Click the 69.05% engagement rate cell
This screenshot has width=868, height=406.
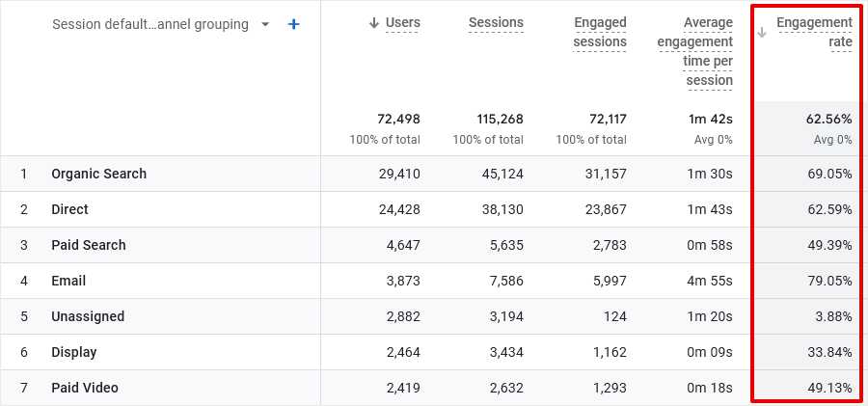coord(828,174)
